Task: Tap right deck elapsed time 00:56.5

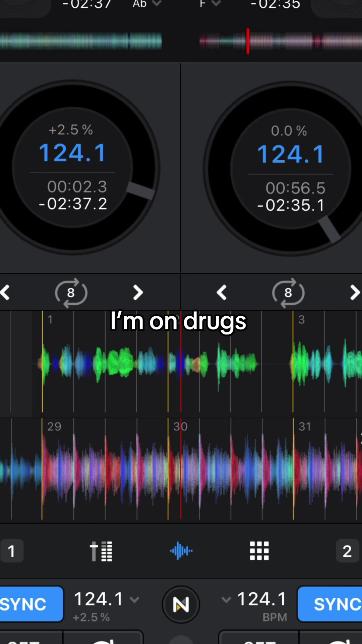Action: (296, 188)
